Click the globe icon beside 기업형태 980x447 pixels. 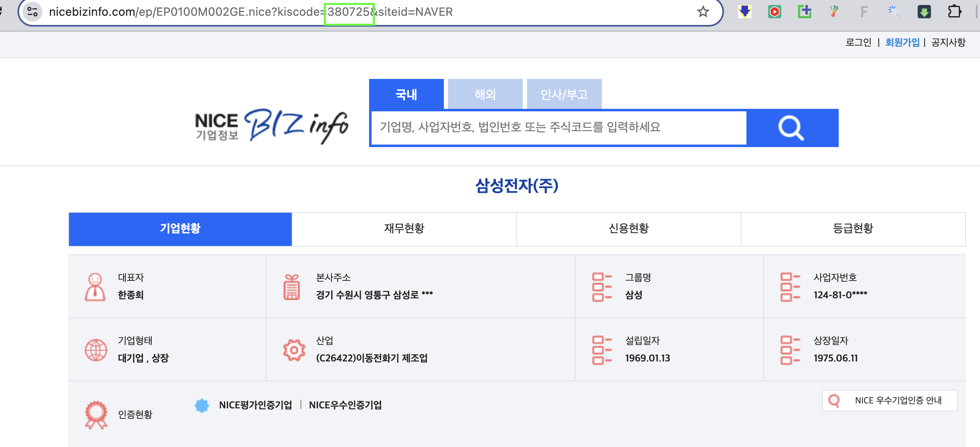pyautogui.click(x=96, y=350)
